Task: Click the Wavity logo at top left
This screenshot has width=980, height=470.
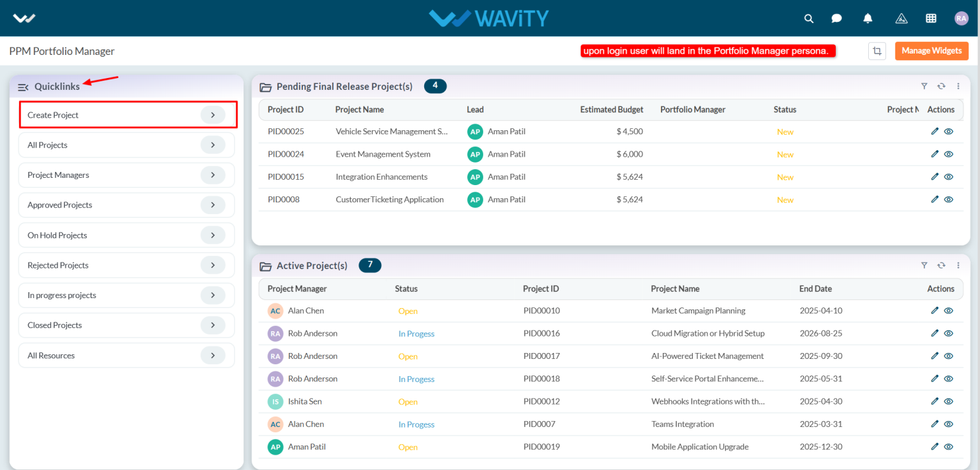Action: coord(24,19)
